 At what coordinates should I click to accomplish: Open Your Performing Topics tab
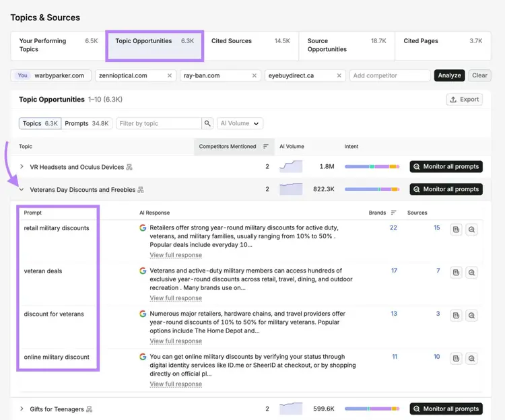click(x=58, y=45)
